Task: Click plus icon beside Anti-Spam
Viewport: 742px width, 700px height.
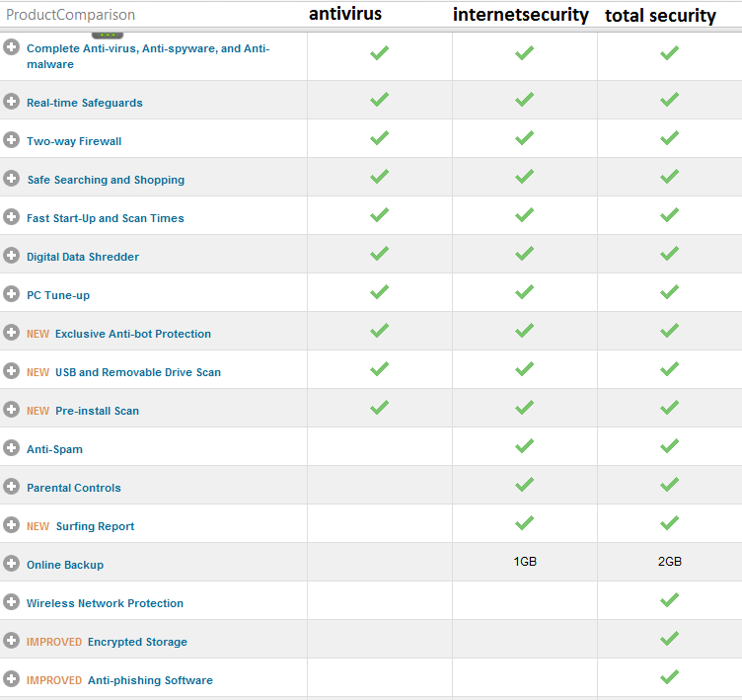Action: click(x=12, y=447)
